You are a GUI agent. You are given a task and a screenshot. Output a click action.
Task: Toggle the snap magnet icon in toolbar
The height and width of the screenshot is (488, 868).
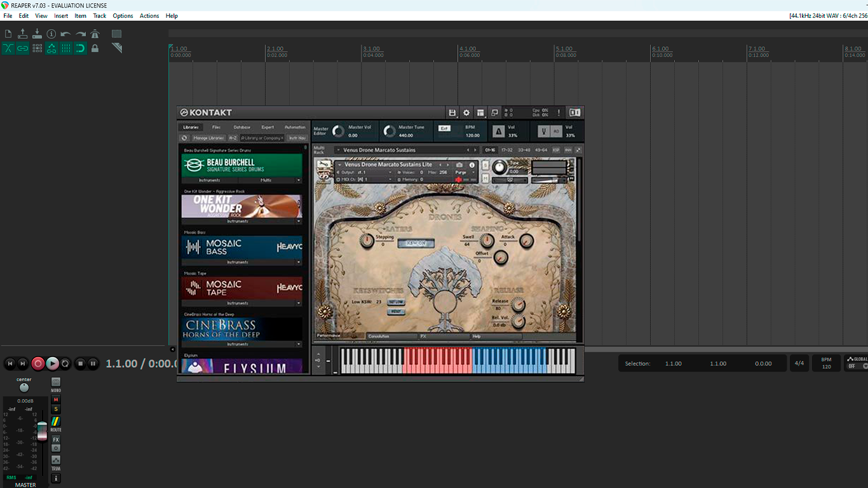(x=81, y=48)
